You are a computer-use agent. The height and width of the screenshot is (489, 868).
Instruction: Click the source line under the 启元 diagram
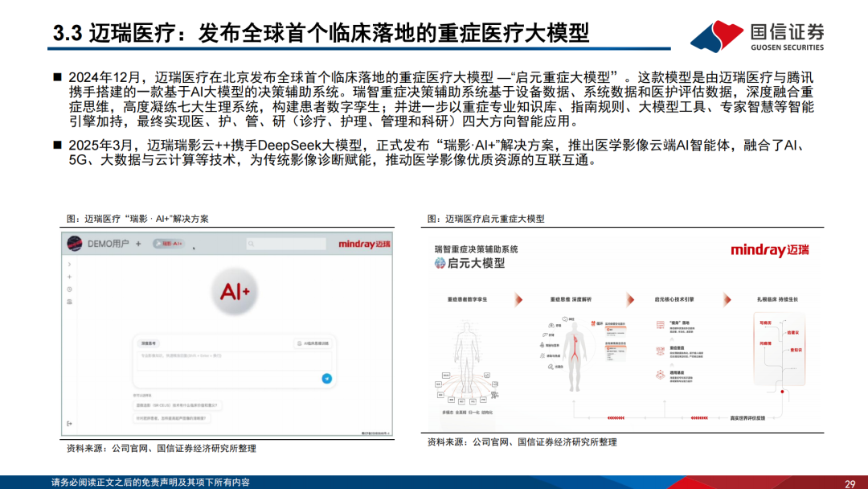(x=522, y=442)
